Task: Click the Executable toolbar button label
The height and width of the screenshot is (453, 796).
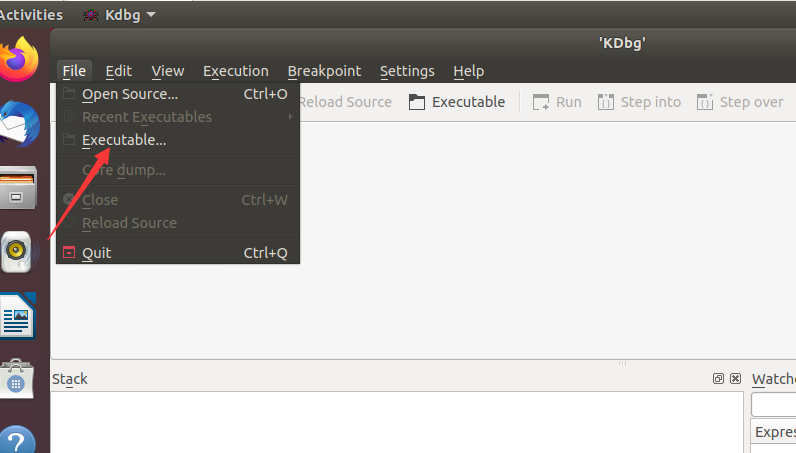Action: click(468, 102)
